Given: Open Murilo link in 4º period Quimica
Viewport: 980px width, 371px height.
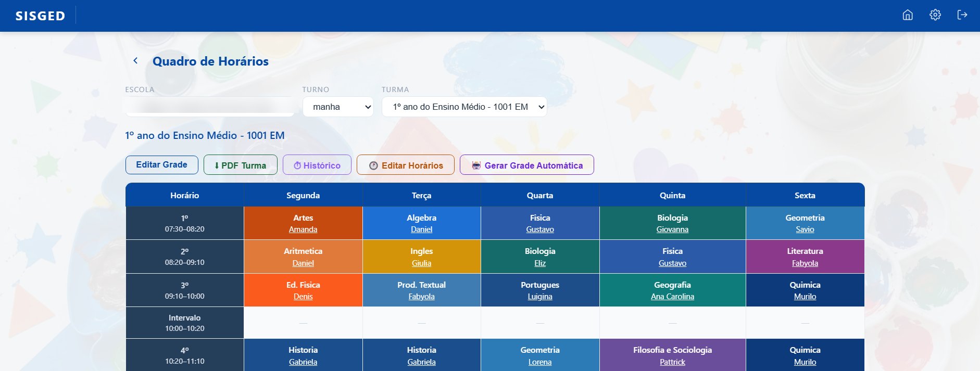Looking at the screenshot, I should (x=805, y=362).
